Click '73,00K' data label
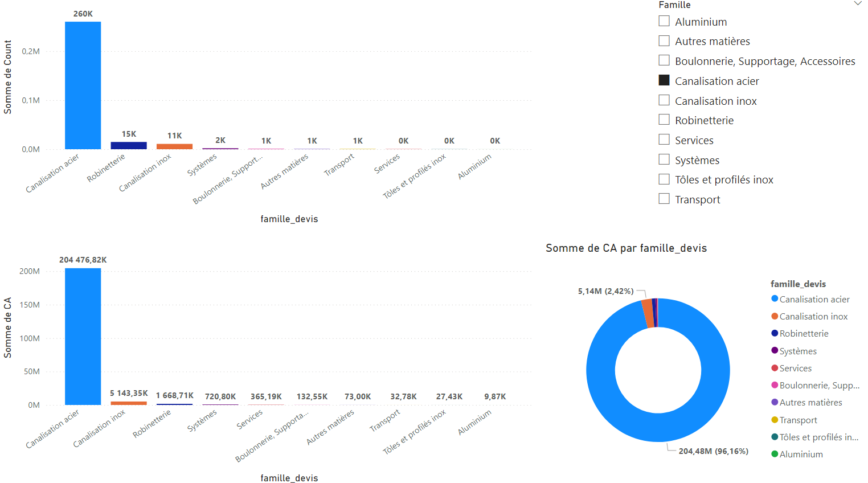Screen dimensions: 868x483 (x=358, y=396)
